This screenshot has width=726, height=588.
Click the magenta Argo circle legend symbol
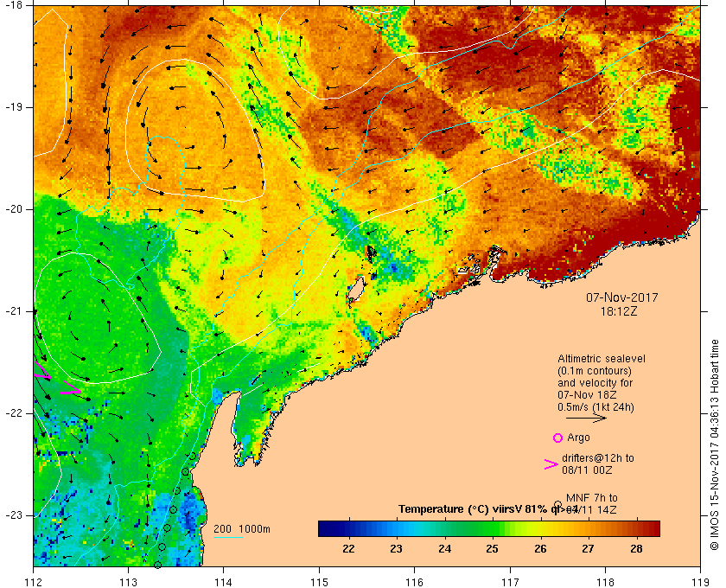(557, 438)
